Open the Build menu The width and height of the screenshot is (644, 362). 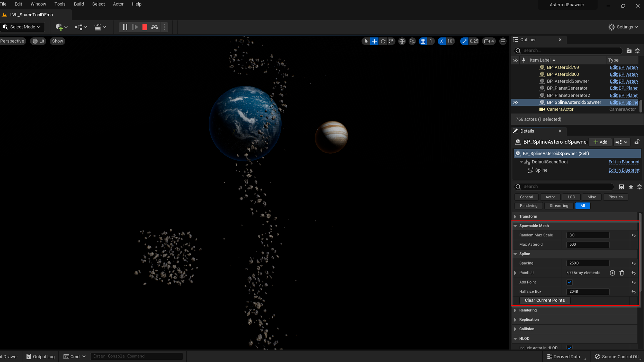79,4
